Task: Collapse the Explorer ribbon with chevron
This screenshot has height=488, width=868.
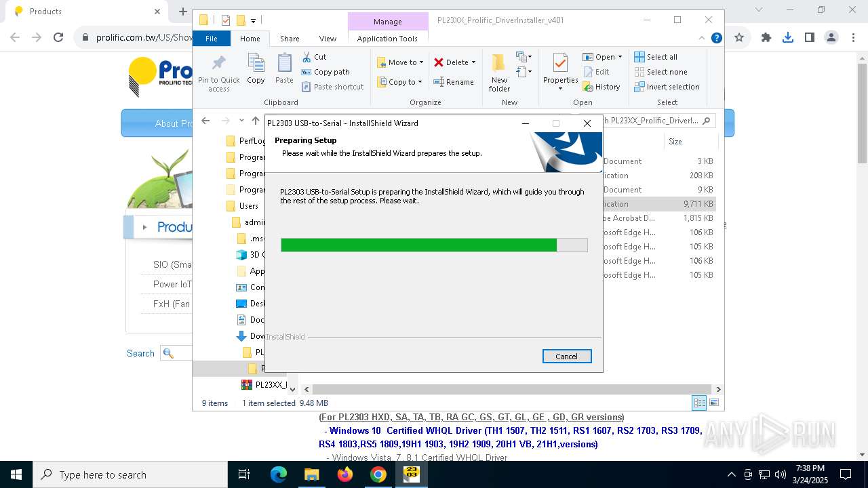Action: pos(702,39)
